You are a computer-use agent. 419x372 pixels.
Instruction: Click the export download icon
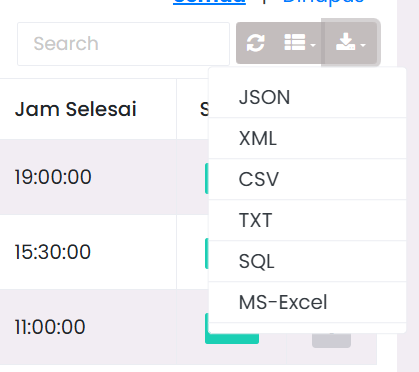[345, 42]
